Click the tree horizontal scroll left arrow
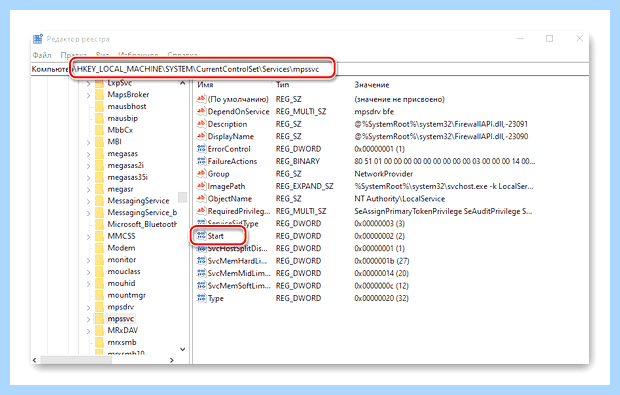Viewport: 620px width, 395px height. [x=35, y=360]
